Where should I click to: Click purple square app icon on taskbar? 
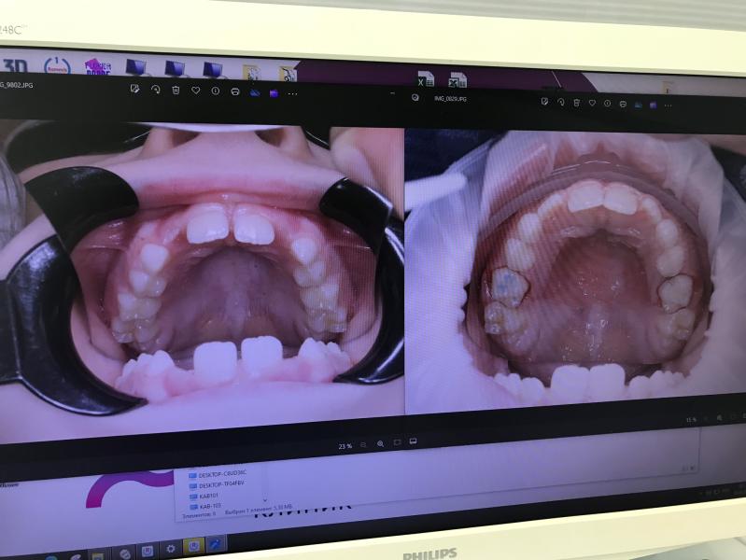click(x=148, y=551)
